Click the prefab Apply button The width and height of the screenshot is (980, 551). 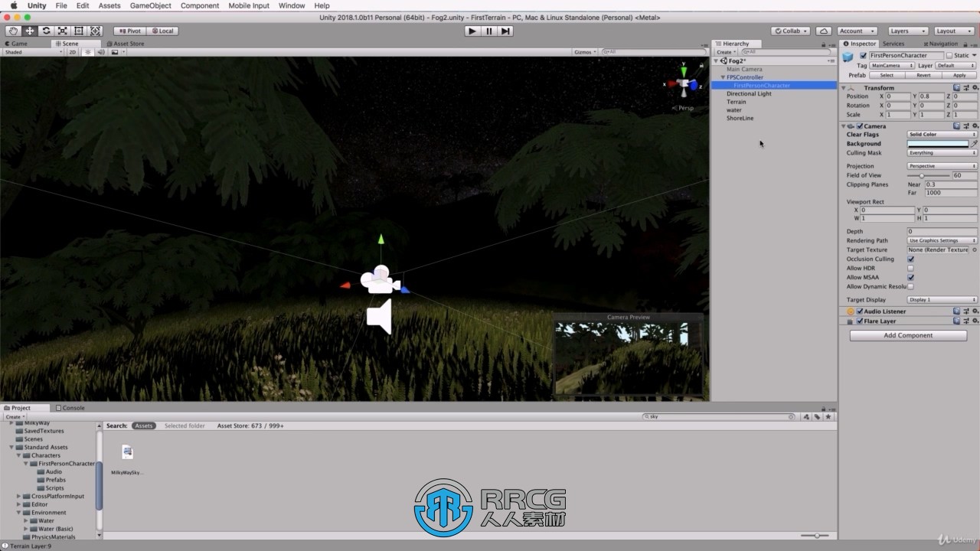point(959,75)
